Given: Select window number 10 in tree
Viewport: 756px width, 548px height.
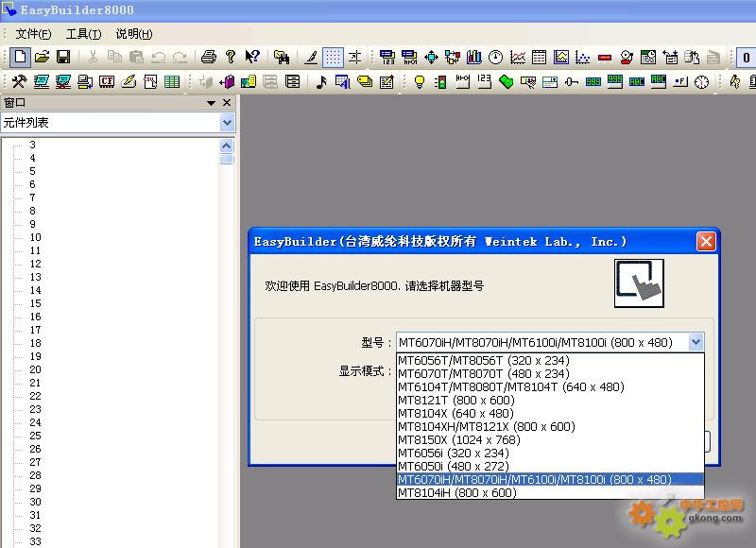Looking at the screenshot, I should pos(35,237).
